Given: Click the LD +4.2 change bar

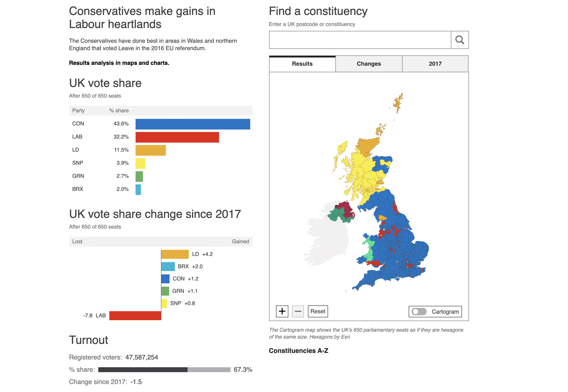Looking at the screenshot, I should coord(175,254).
